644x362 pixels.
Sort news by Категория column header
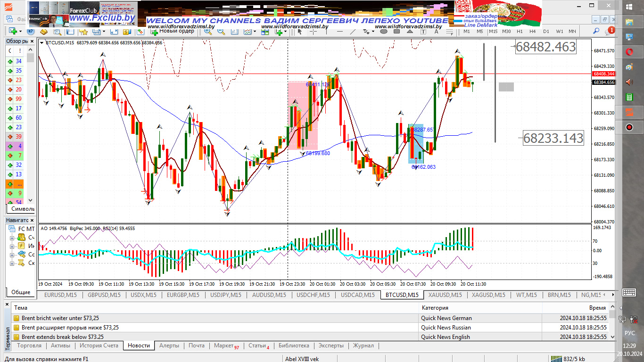[480, 308]
